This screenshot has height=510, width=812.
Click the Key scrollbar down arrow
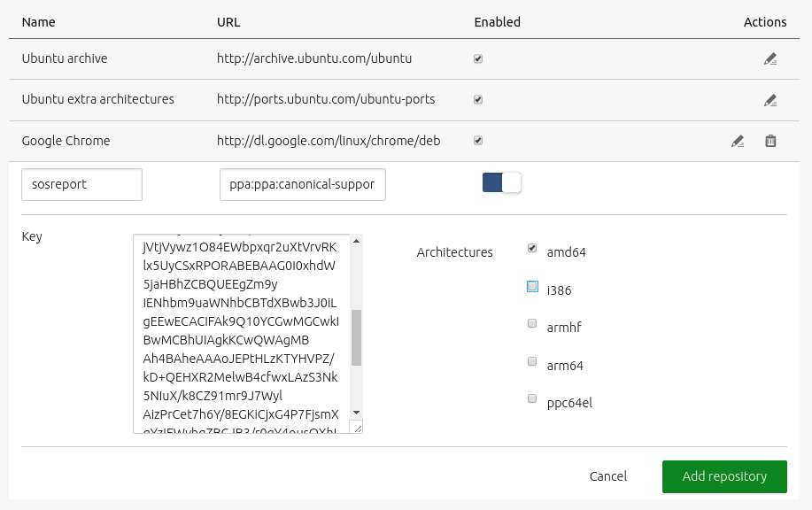356,413
